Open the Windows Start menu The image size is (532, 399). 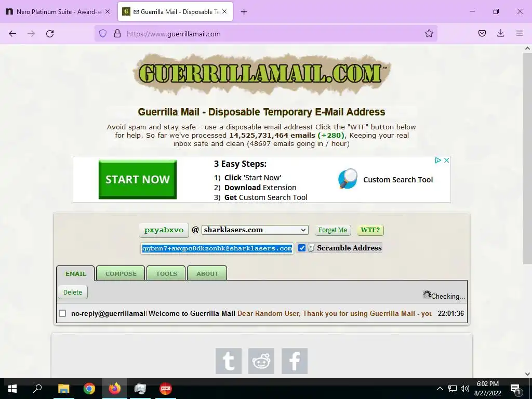[12, 389]
